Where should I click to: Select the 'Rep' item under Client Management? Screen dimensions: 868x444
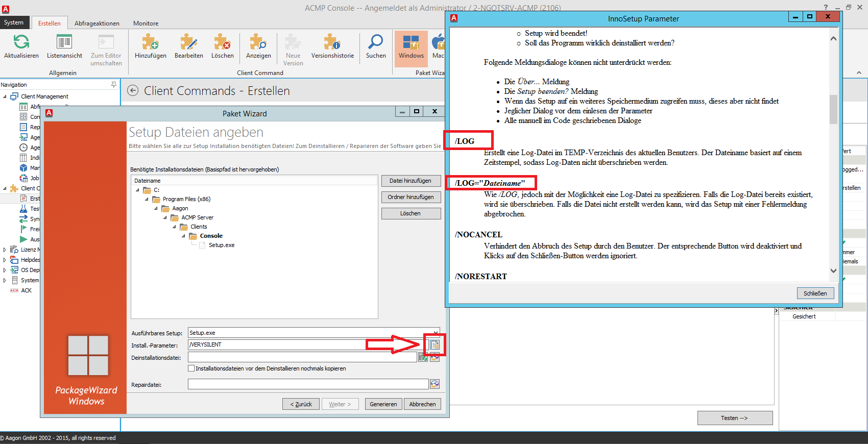tap(30, 127)
